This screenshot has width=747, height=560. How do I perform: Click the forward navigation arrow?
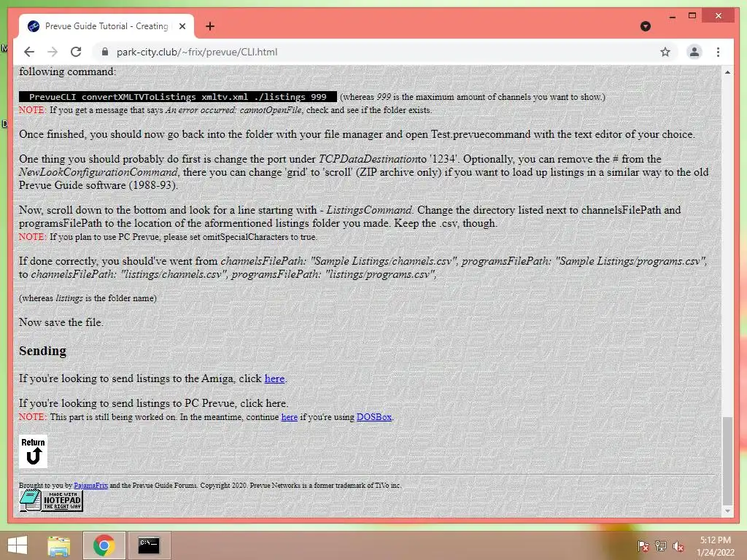[x=53, y=52]
